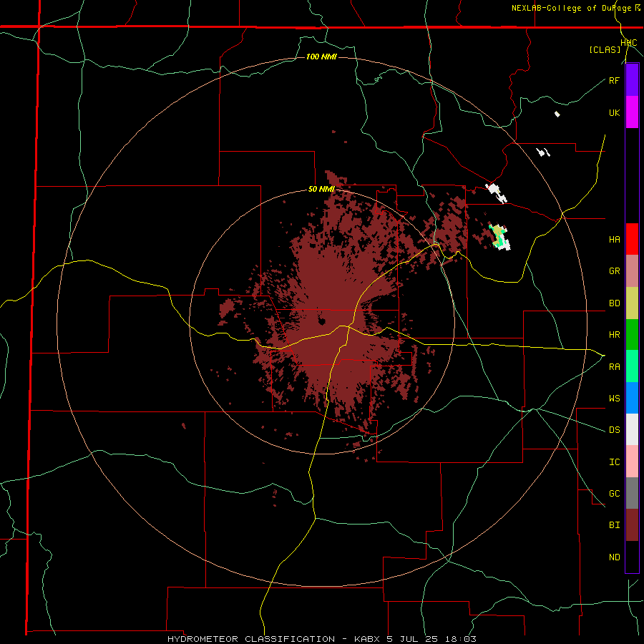The height and width of the screenshot is (644, 644).
Task: Click the "BD" legend label
Action: click(614, 303)
